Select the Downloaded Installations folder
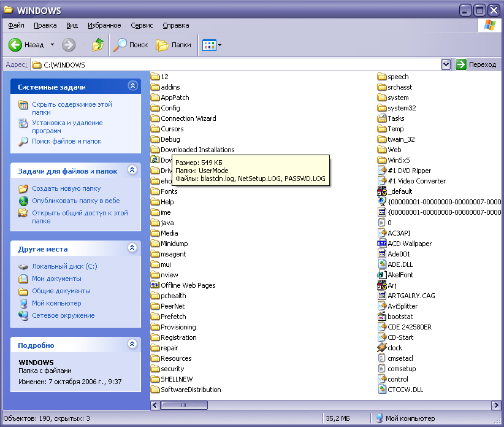The width and height of the screenshot is (504, 427). (x=193, y=150)
